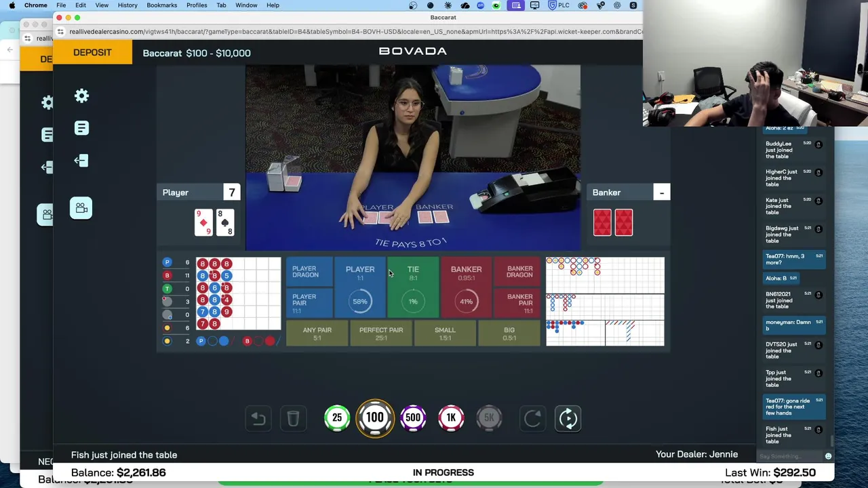Clear bets with the trash icon
The image size is (868, 488).
coord(293,419)
